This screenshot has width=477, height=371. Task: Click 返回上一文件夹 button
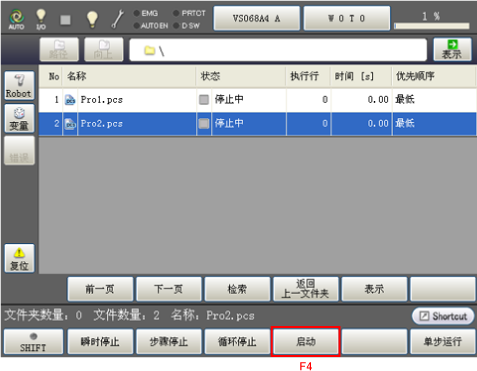point(306,289)
